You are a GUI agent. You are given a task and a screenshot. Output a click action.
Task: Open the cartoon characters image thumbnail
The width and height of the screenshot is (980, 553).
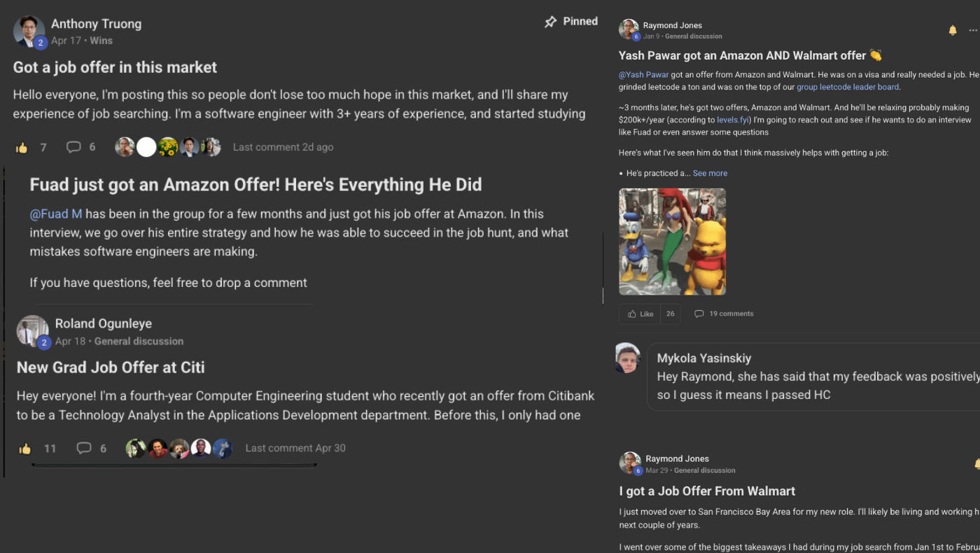[x=672, y=241]
